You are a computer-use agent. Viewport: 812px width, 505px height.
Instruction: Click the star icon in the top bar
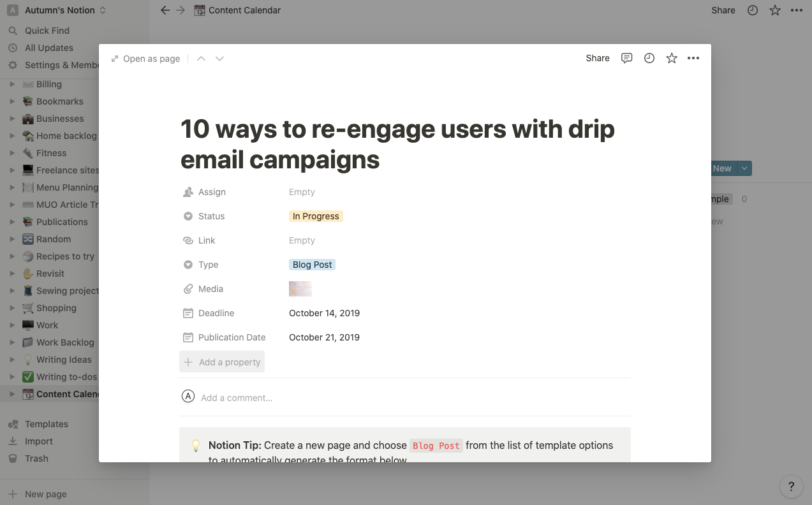[775, 10]
